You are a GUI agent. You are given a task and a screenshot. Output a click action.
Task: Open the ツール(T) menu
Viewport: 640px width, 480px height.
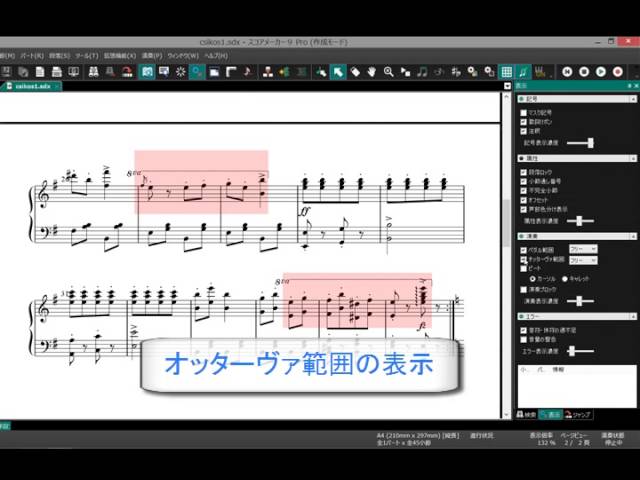pos(87,56)
